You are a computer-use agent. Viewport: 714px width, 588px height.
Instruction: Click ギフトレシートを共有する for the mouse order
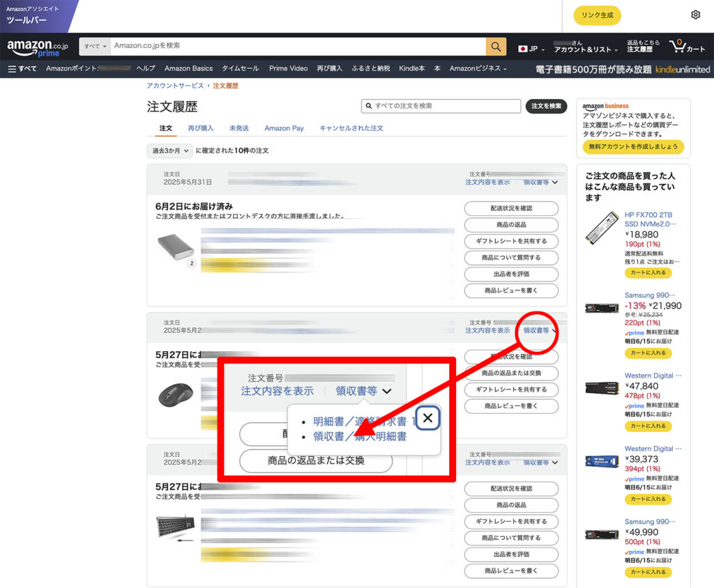[x=511, y=389]
